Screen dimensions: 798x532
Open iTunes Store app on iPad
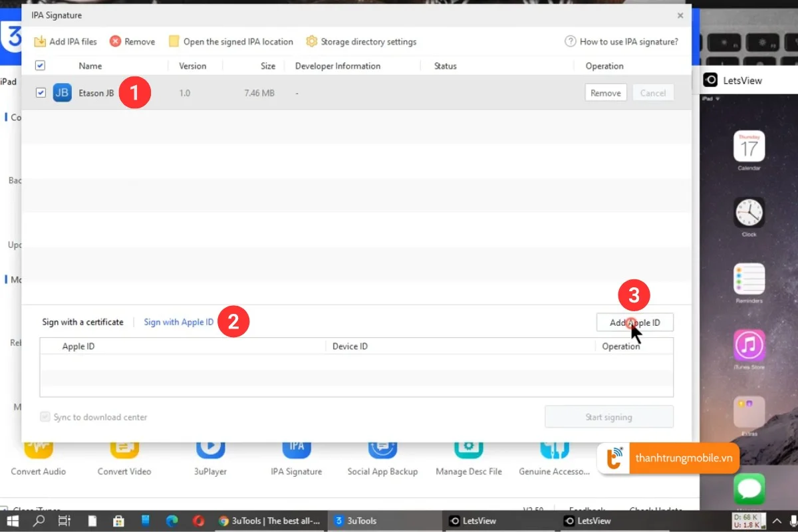point(749,345)
